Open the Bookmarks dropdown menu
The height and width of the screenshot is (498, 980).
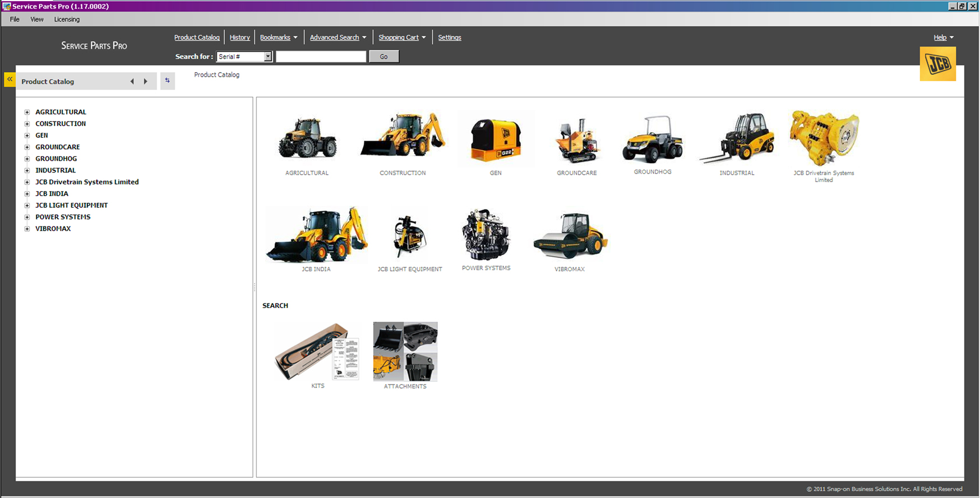pyautogui.click(x=279, y=38)
